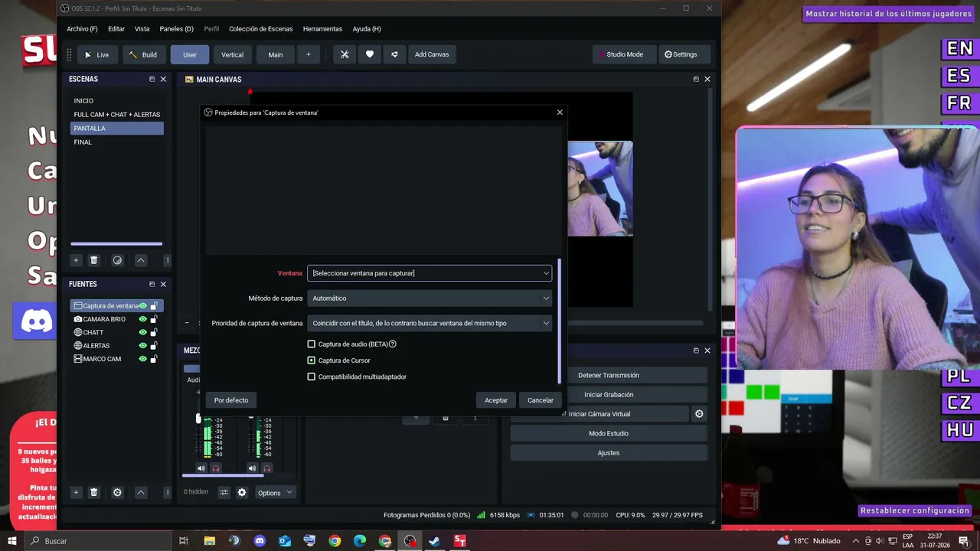Viewport: 980px width, 551px height.
Task: Click the Add Canvas button
Action: point(432,54)
